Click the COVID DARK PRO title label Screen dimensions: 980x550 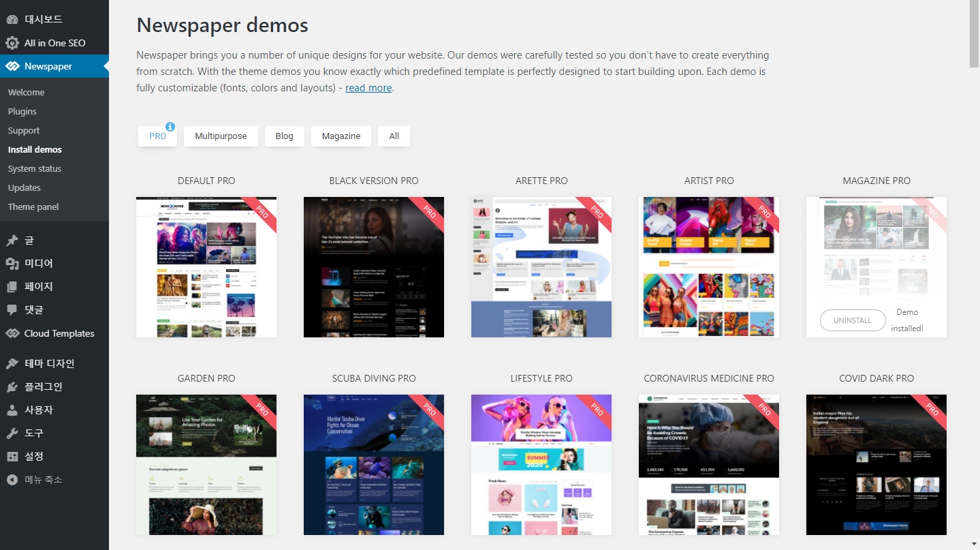coord(876,378)
